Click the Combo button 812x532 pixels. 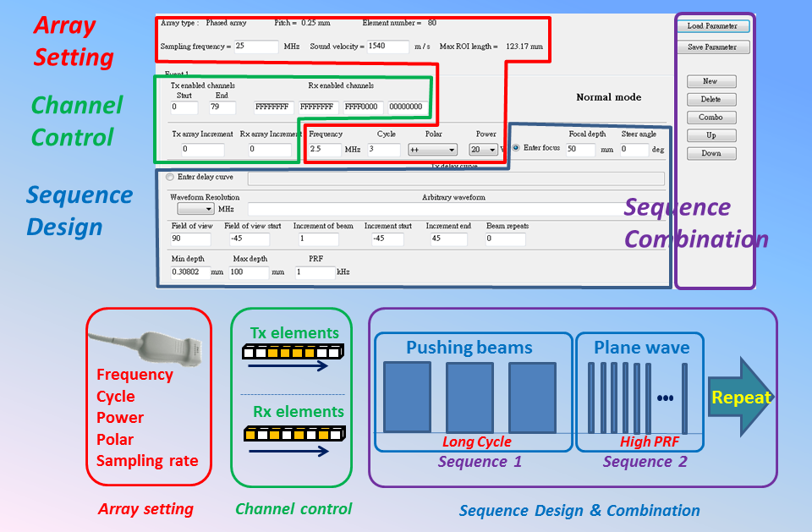710,118
